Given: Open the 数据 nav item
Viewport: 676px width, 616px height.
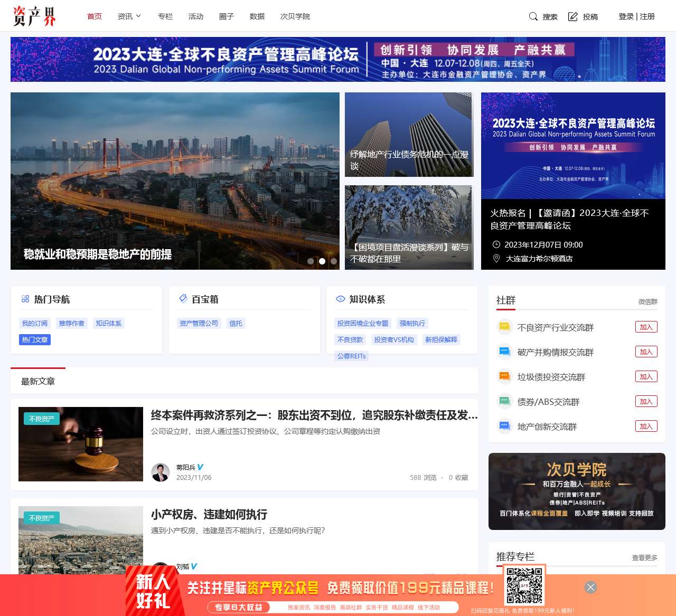Looking at the screenshot, I should point(257,16).
